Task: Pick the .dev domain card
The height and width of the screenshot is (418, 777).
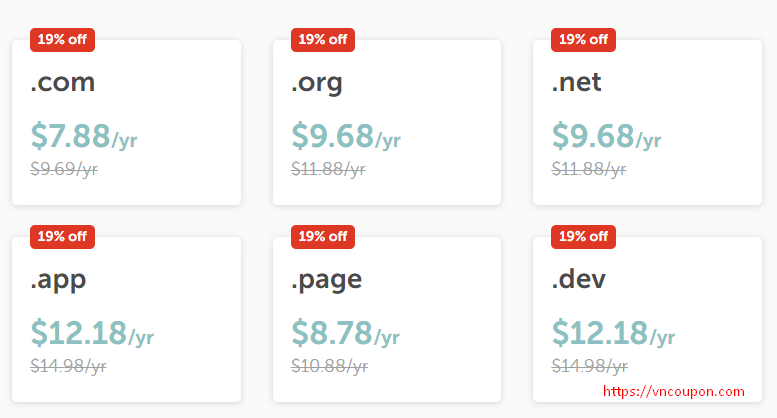Action: pyautogui.click(x=647, y=319)
